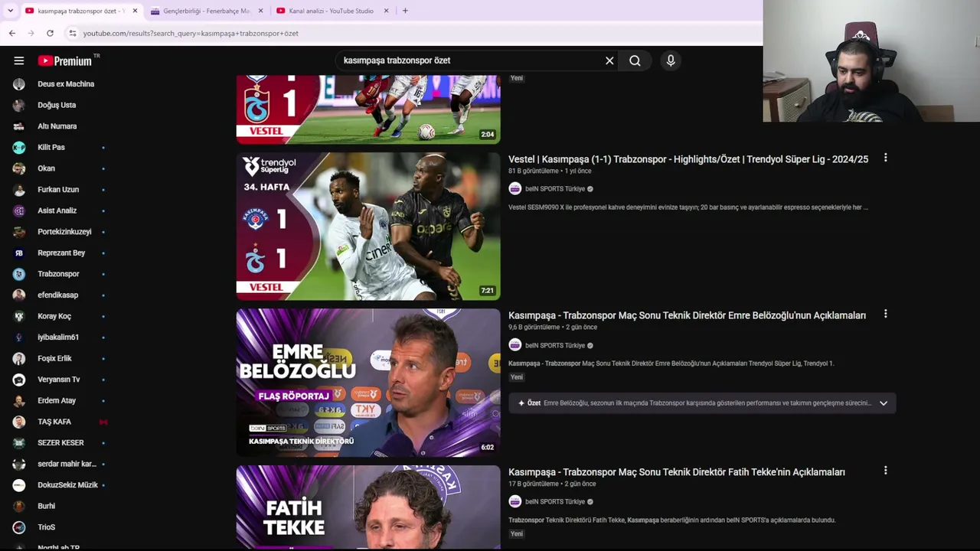Open iyibakalim61 subscription in sidebar
Viewport: 980px width, 551px height.
[x=58, y=337]
